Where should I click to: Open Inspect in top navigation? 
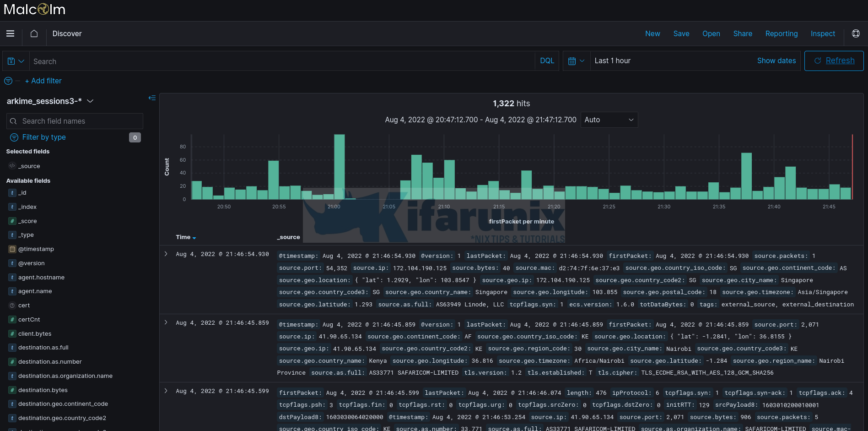click(x=823, y=33)
